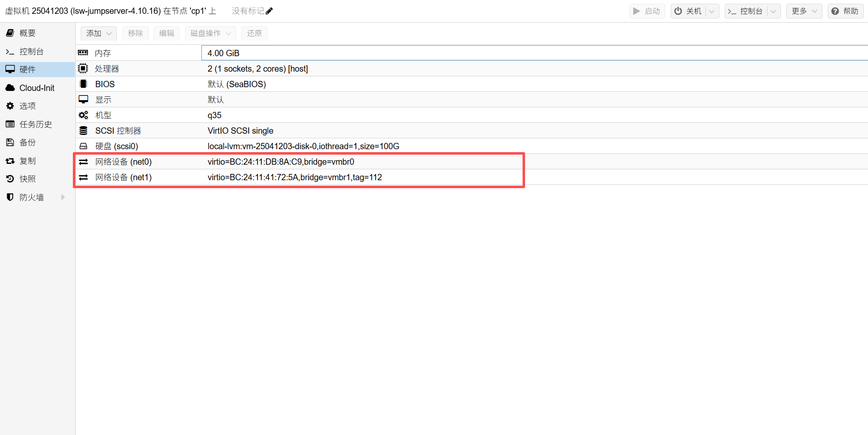Open the 添加 dropdown menu
This screenshot has height=435, width=868.
click(x=99, y=34)
